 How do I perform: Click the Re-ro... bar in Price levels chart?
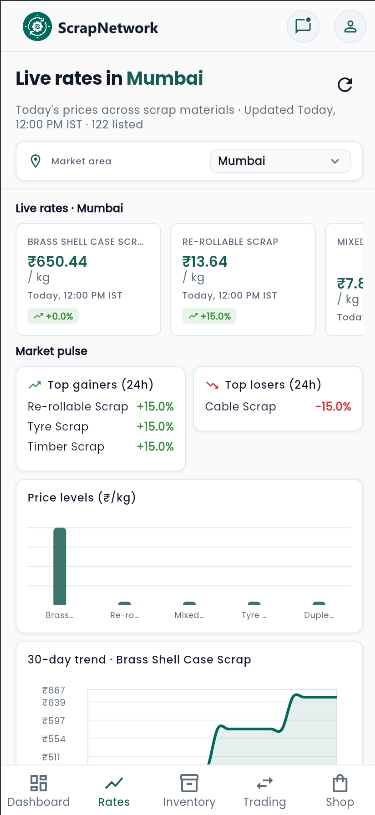click(125, 603)
